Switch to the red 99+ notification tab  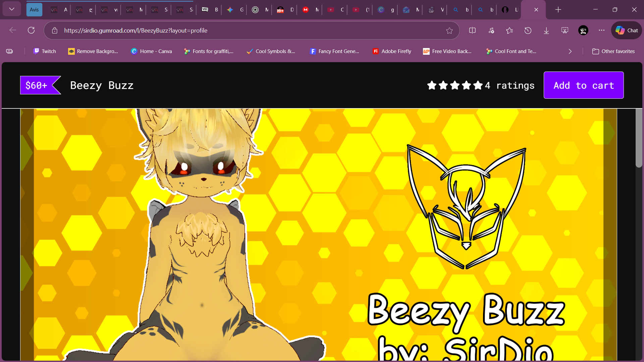(285, 10)
